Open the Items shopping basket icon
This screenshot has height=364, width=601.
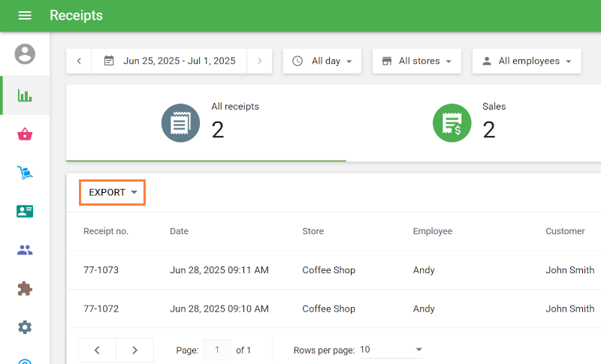(x=25, y=134)
